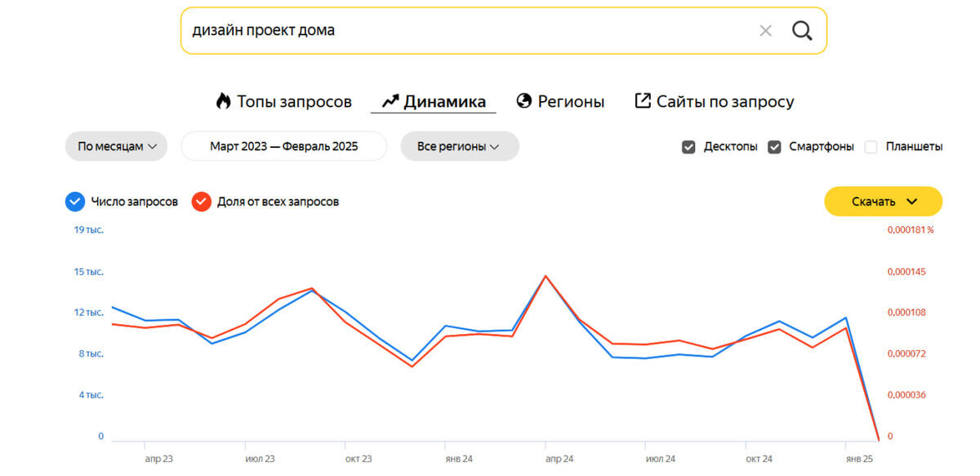980x476 pixels.
Task: Toggle the blue Число запросов series marker
Action: [x=75, y=202]
